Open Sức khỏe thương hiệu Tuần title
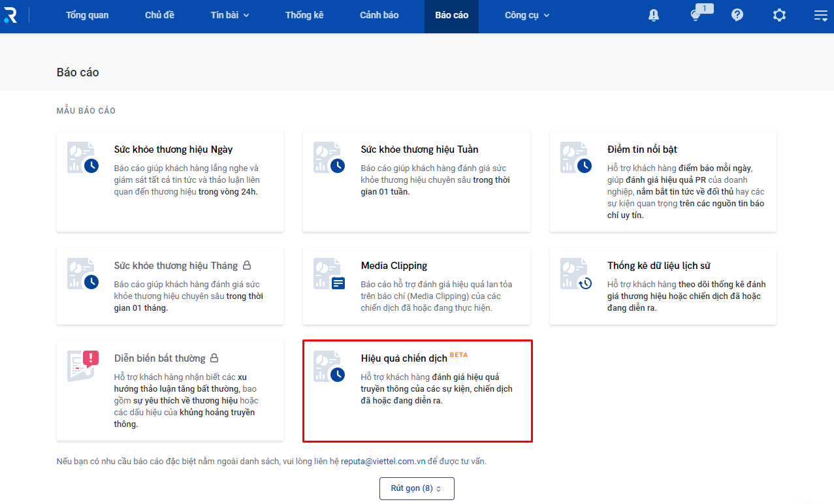Viewport: 834px width, 504px height. 419,150
